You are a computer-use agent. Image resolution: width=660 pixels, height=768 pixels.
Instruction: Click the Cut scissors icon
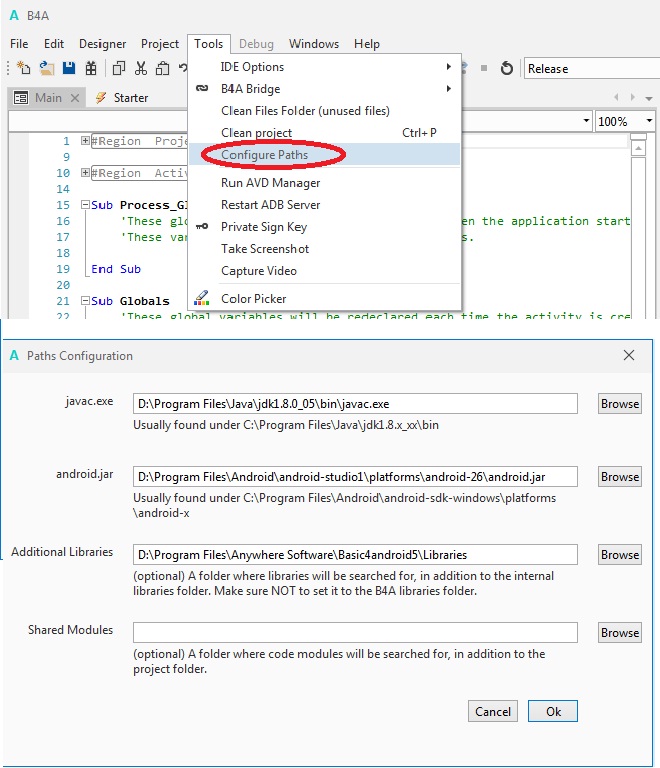140,68
